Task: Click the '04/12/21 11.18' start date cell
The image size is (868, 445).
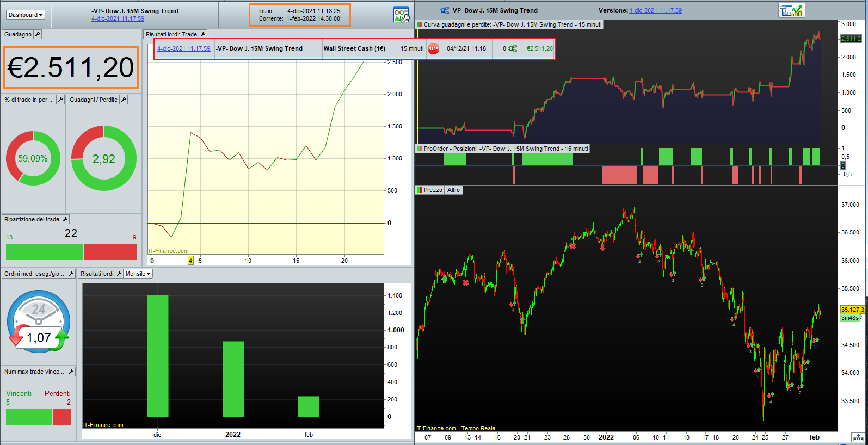Action: [x=466, y=48]
